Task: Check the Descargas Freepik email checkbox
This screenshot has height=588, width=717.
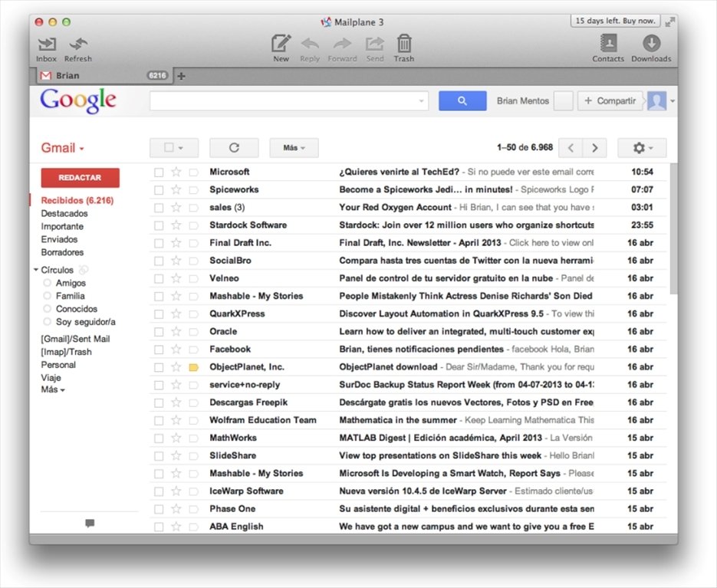Action: click(159, 402)
